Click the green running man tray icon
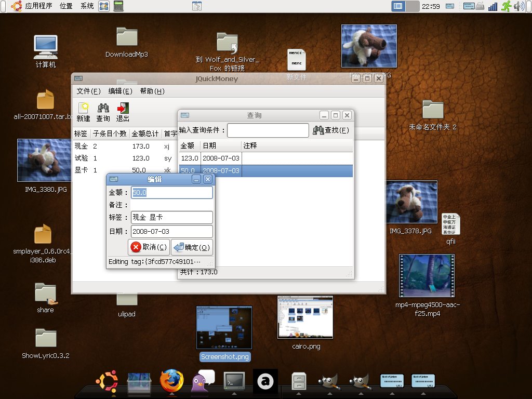The width and height of the screenshot is (532, 399). [506, 6]
